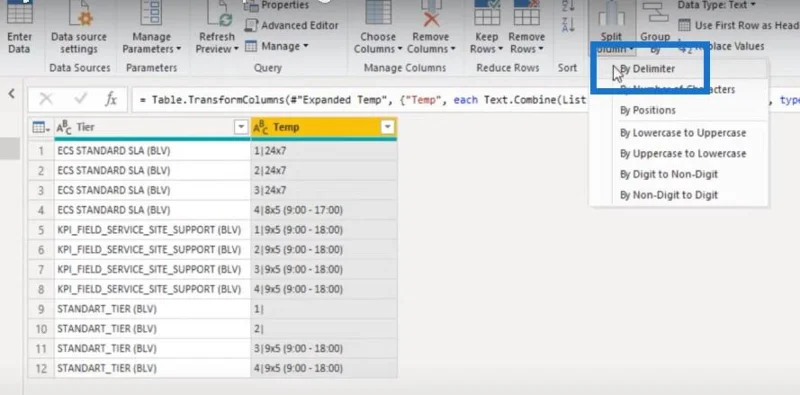Open the Data Type: Text dropdown
Viewport: 800px width, 395px height.
(x=717, y=5)
